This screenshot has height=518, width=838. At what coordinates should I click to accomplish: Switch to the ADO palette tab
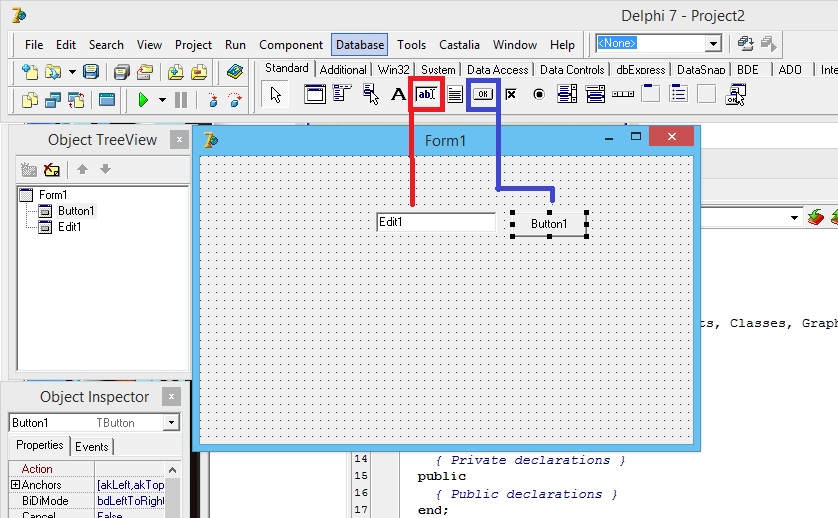[790, 69]
